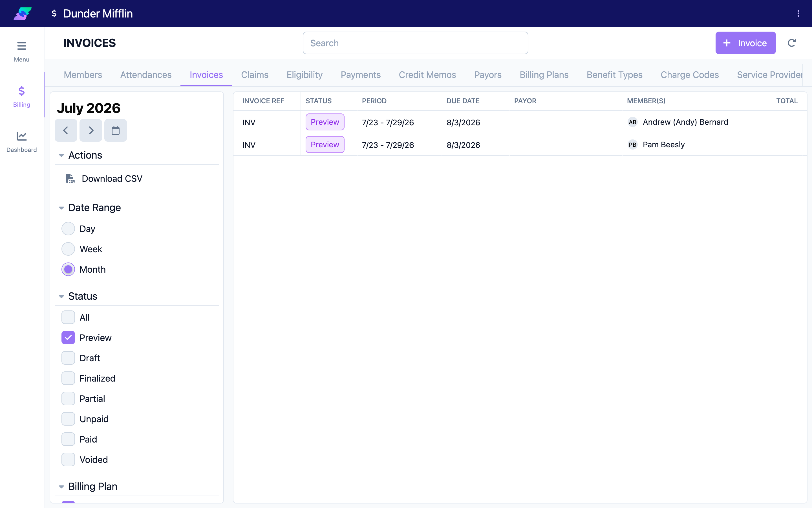Screen dimensions: 812x508
Task: Focus the Search input field
Action: point(415,43)
